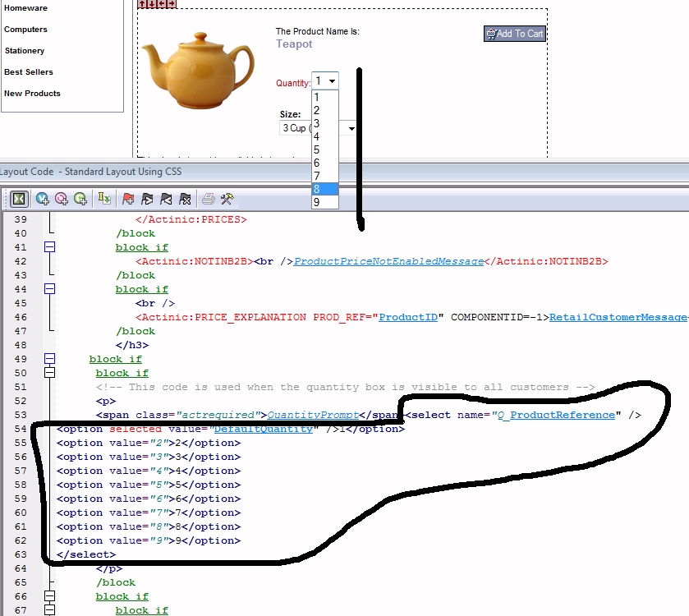Click the next bookmark flag icon

147,199
